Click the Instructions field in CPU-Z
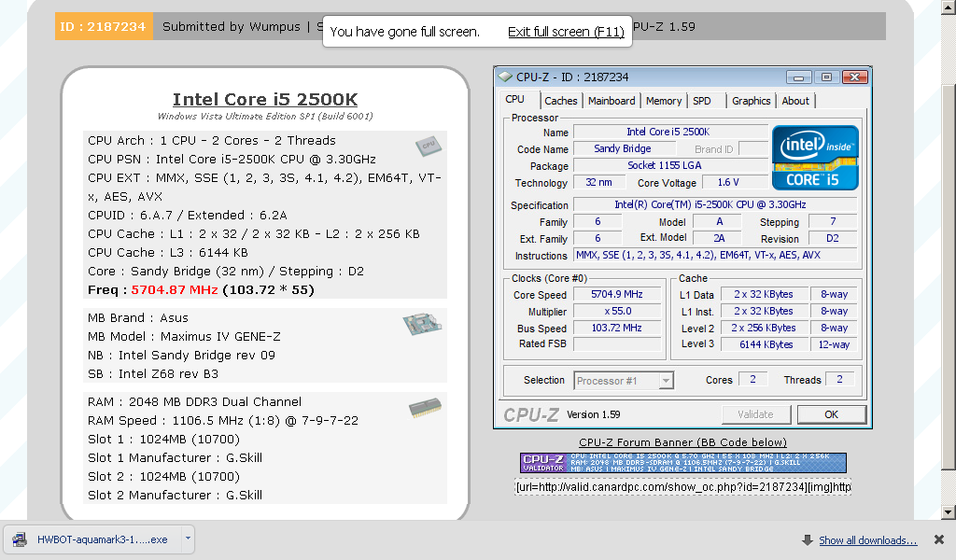956x560 pixels. click(715, 256)
